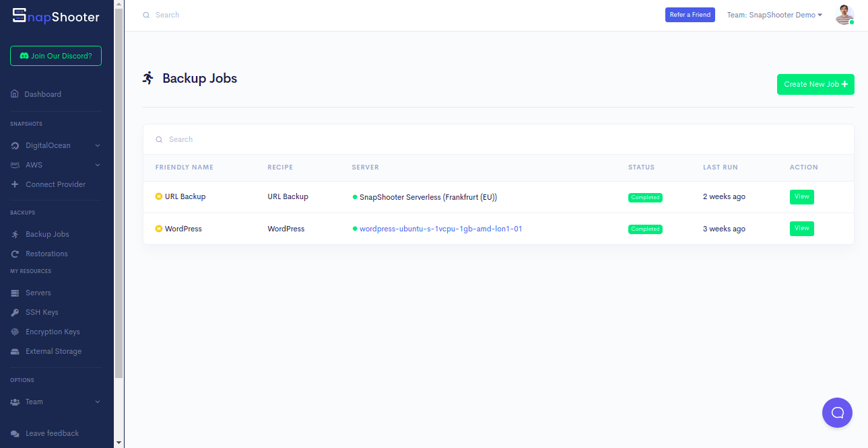Click the Team people icon

coord(15,402)
